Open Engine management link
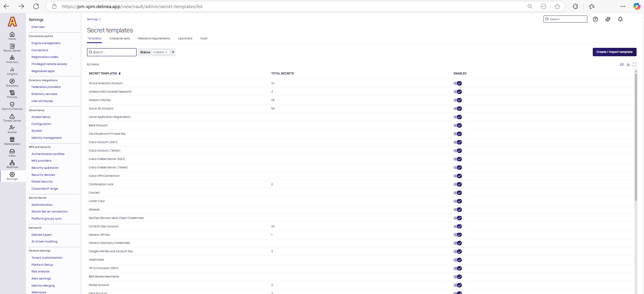The height and width of the screenshot is (294, 644). pyautogui.click(x=46, y=43)
